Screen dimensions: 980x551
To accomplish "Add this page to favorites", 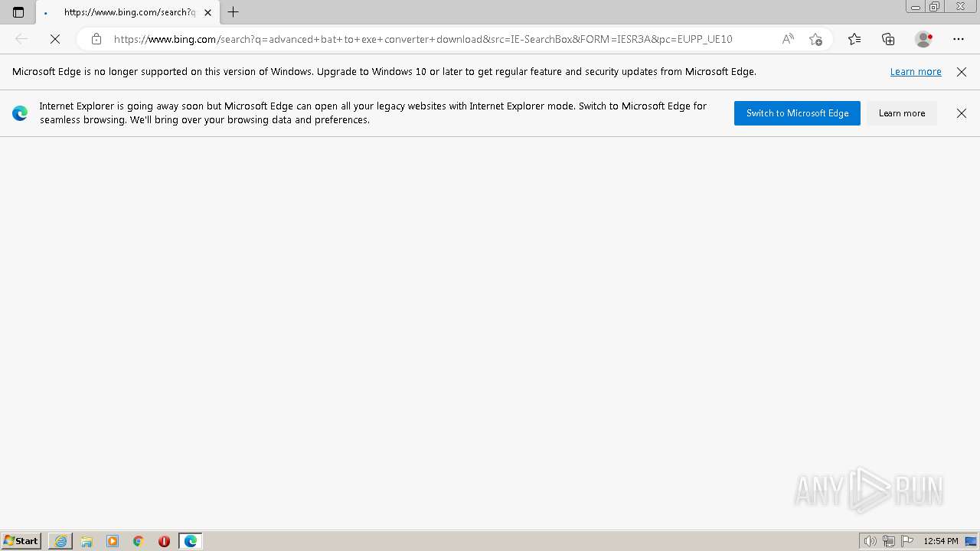I will coord(815,39).
